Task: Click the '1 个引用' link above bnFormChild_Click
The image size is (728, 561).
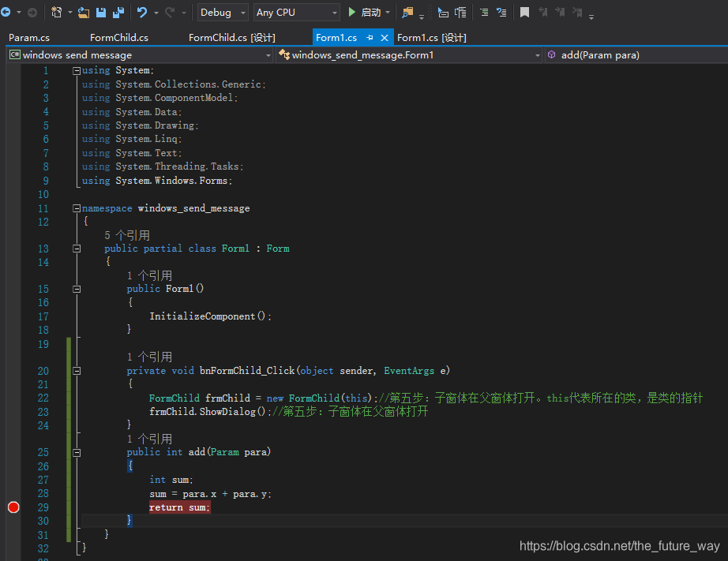Action: (149, 357)
